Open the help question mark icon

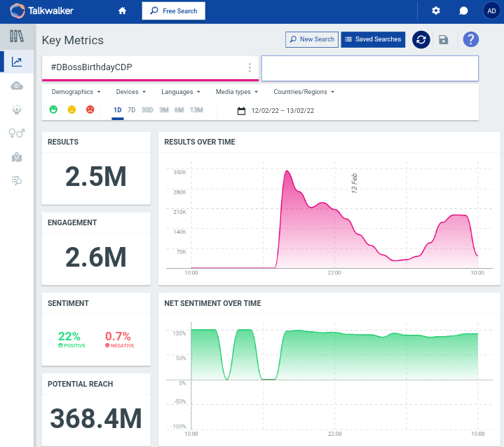click(470, 39)
